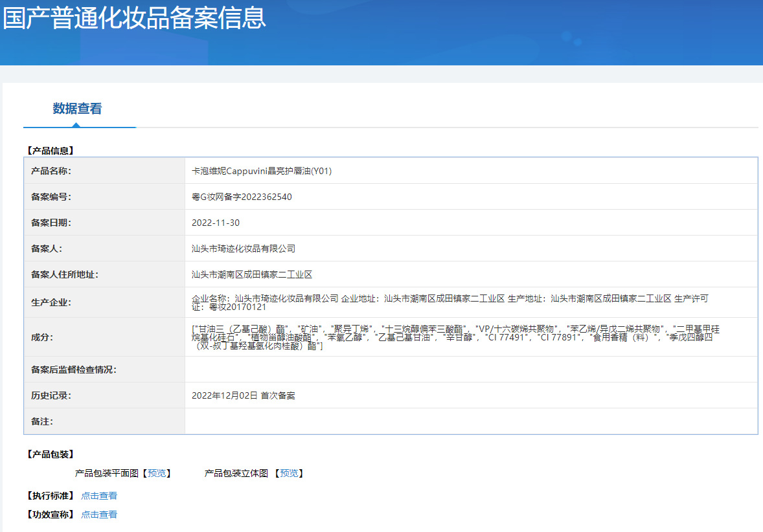Open the 数据查看 tab
Image resolution: width=763 pixels, height=532 pixels.
(x=77, y=109)
